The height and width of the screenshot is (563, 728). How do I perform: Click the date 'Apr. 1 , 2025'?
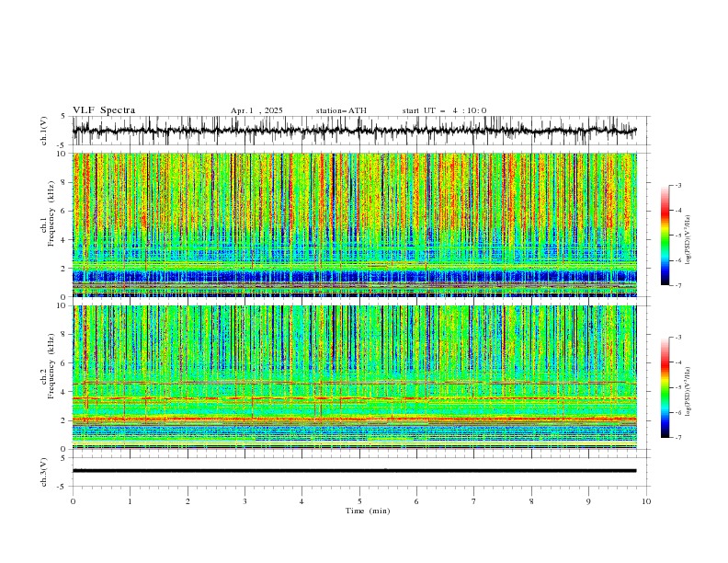pos(256,110)
